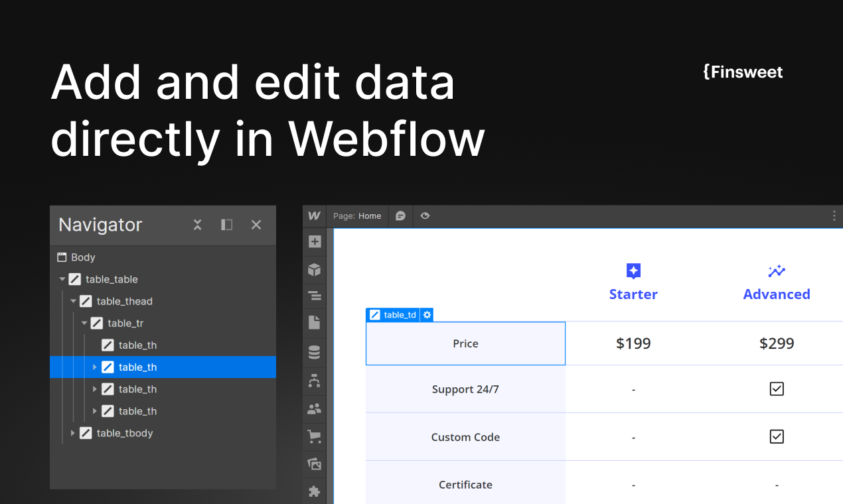The width and height of the screenshot is (843, 504).
Task: Open the Assets images icon
Action: click(x=315, y=464)
